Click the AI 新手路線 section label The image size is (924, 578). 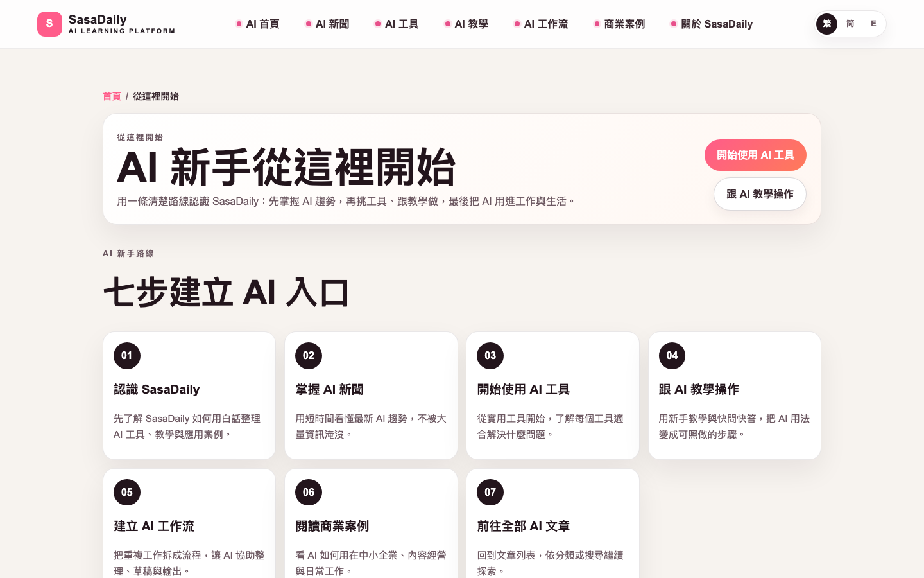(x=128, y=254)
